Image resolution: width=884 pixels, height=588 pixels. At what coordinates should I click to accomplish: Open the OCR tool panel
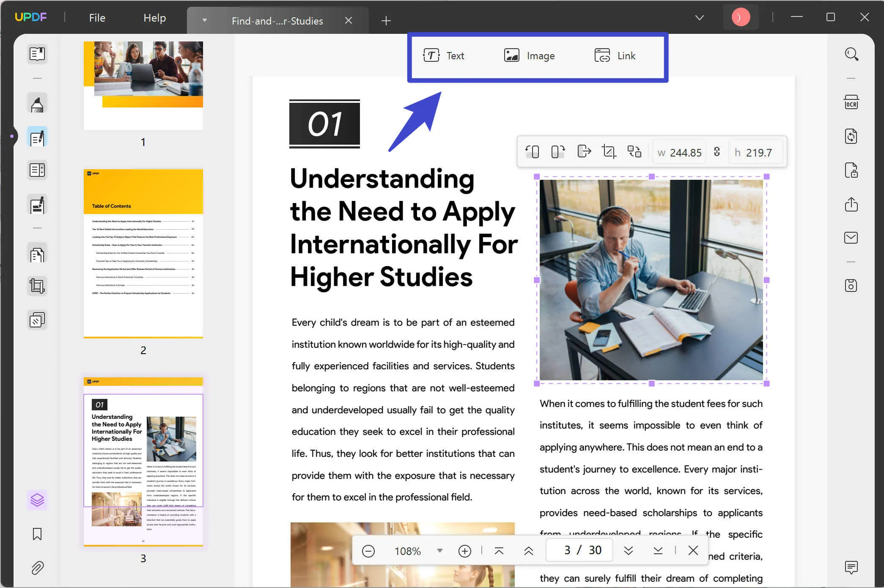click(852, 102)
